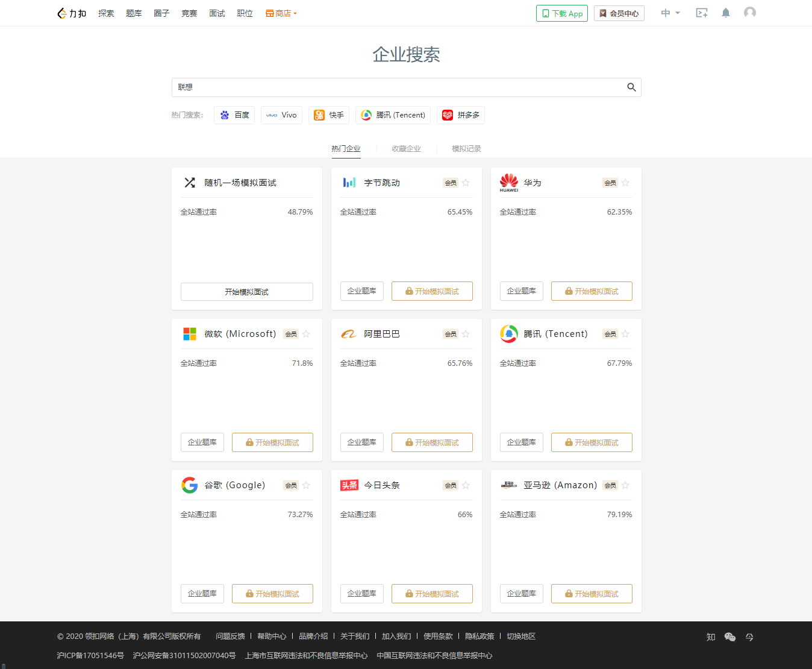This screenshot has height=669, width=812.
Task: Click the Microsoft logo
Action: (x=190, y=334)
